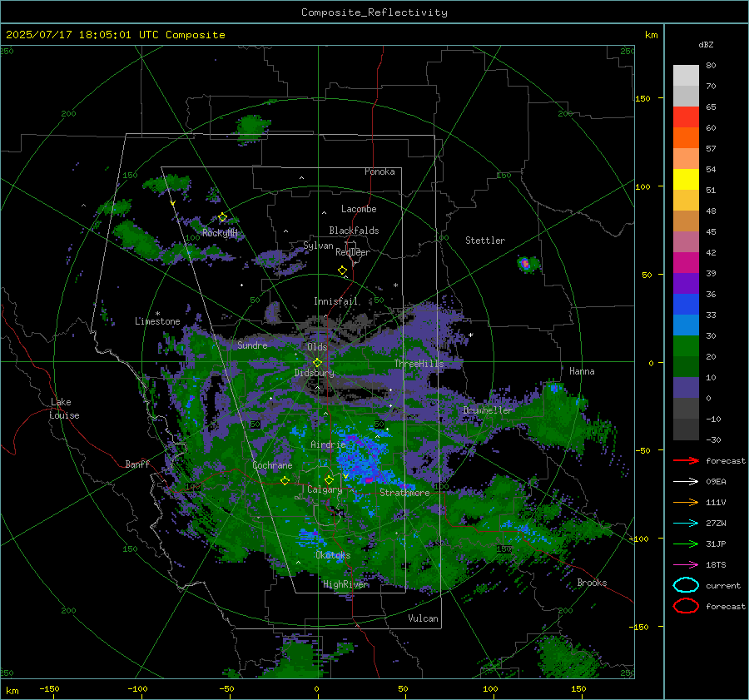Image resolution: width=749 pixels, height=700 pixels.
Task: Select the orange 111V arrow legend icon
Action: (x=686, y=502)
